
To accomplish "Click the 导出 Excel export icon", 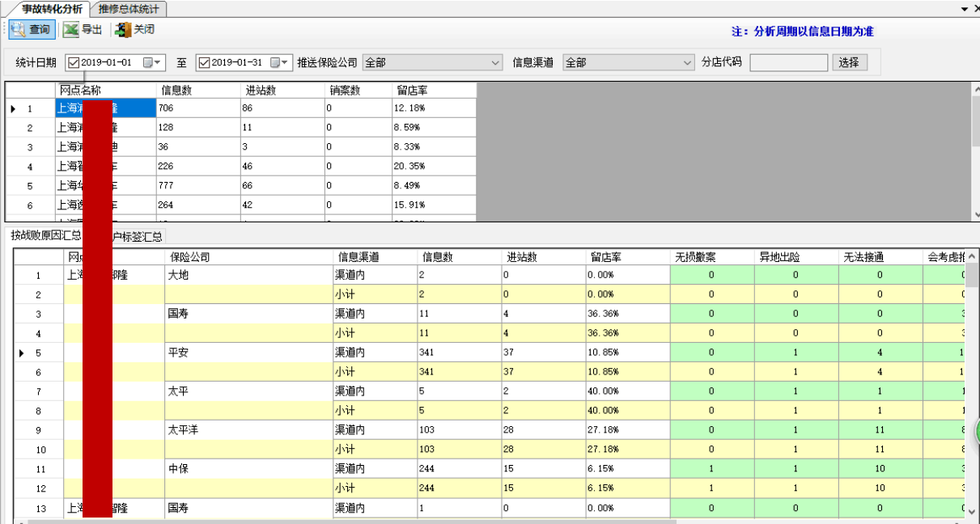I will [x=71, y=30].
